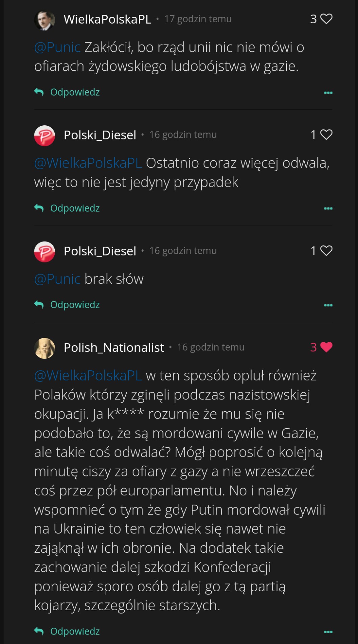Screen dimensions: 358x644
Task: Like WielkaPolskaPL's comment with the heart
Action: point(326,19)
